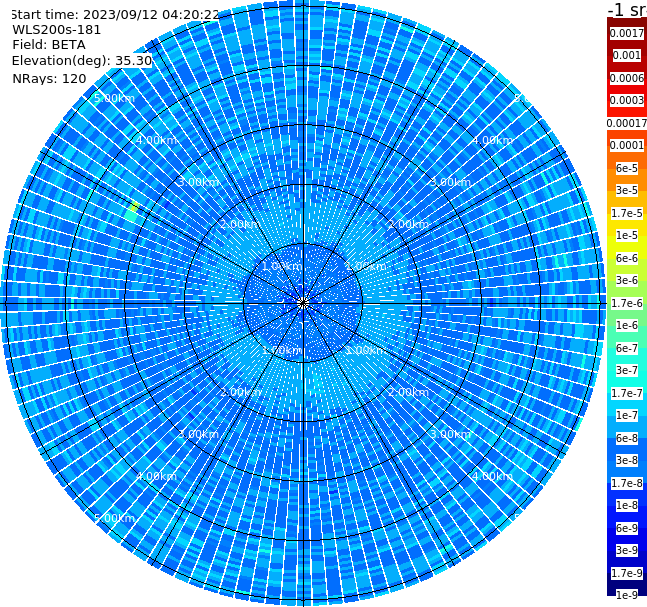Click the 3e-5 colorbar value
647x607 pixels.
pos(627,190)
